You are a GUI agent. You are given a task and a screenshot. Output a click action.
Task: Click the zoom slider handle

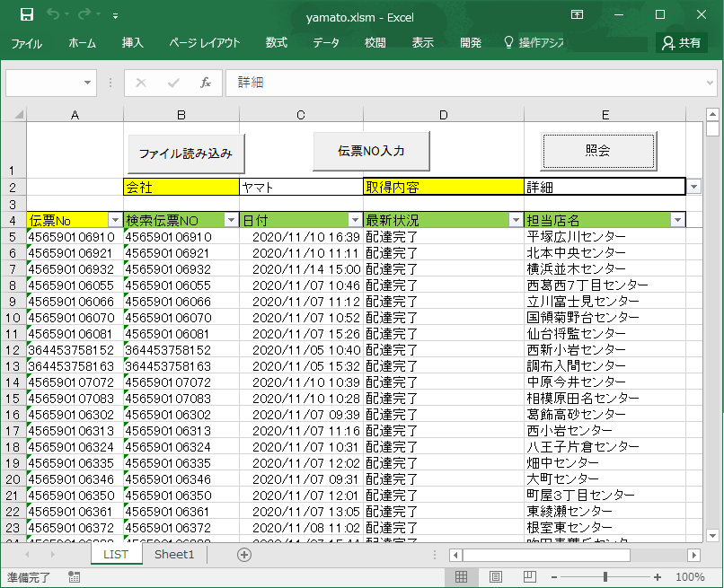[605, 577]
